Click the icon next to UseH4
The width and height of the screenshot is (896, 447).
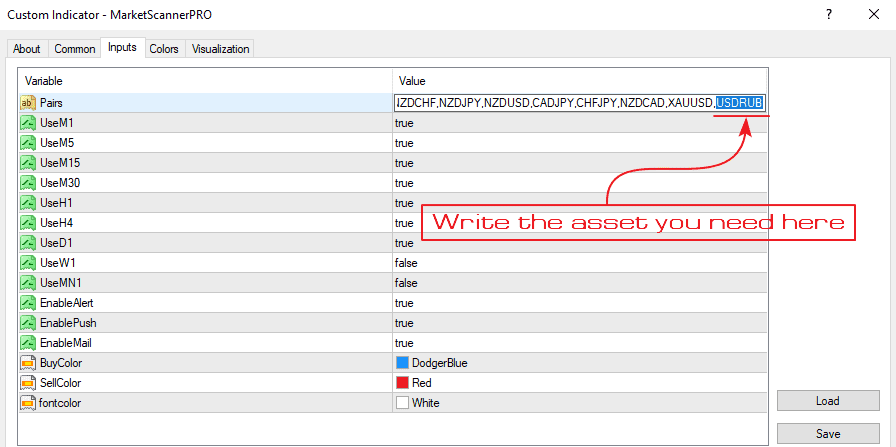pos(27,223)
